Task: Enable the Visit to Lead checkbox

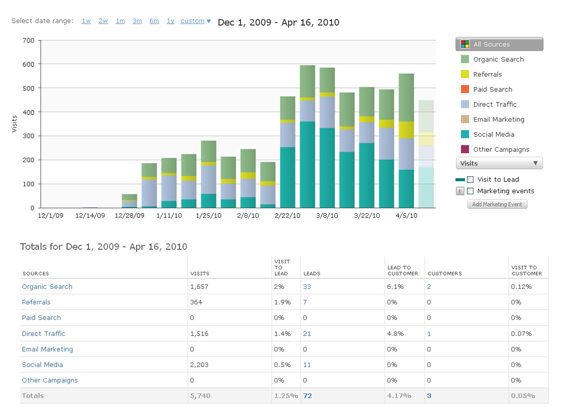Action: 471,179
